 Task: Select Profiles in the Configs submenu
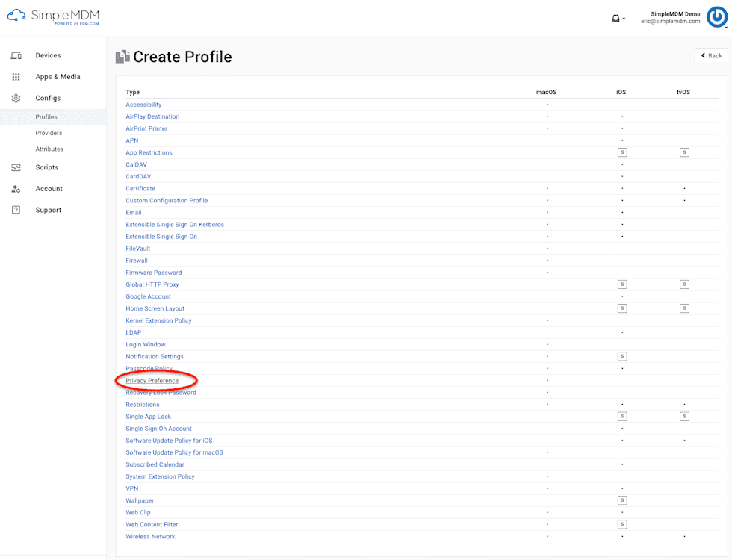click(47, 117)
